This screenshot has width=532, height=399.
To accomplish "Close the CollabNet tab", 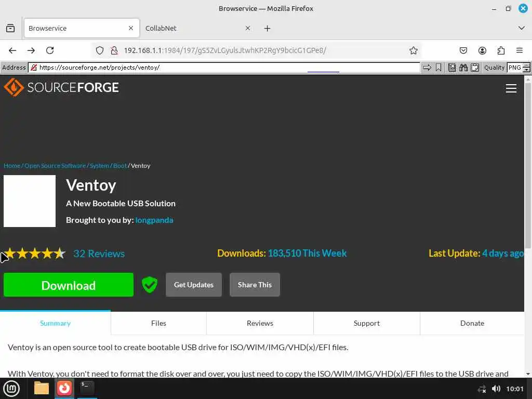I will click(x=248, y=28).
